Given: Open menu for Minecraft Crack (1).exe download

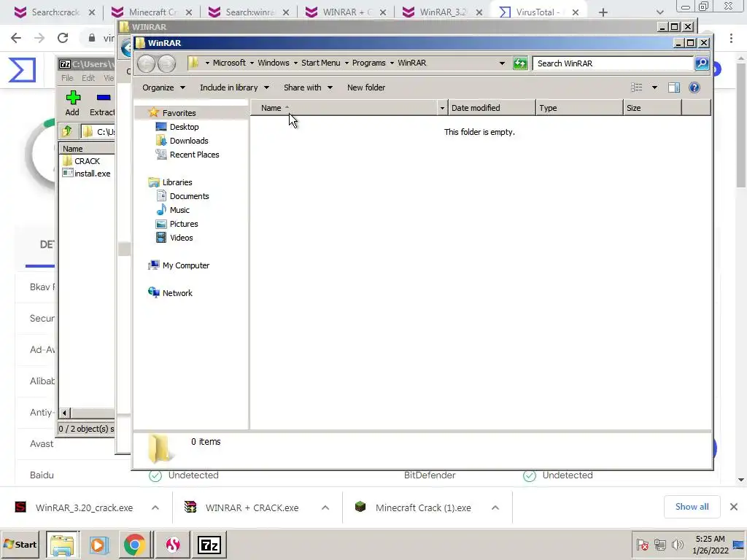Looking at the screenshot, I should coord(495,507).
